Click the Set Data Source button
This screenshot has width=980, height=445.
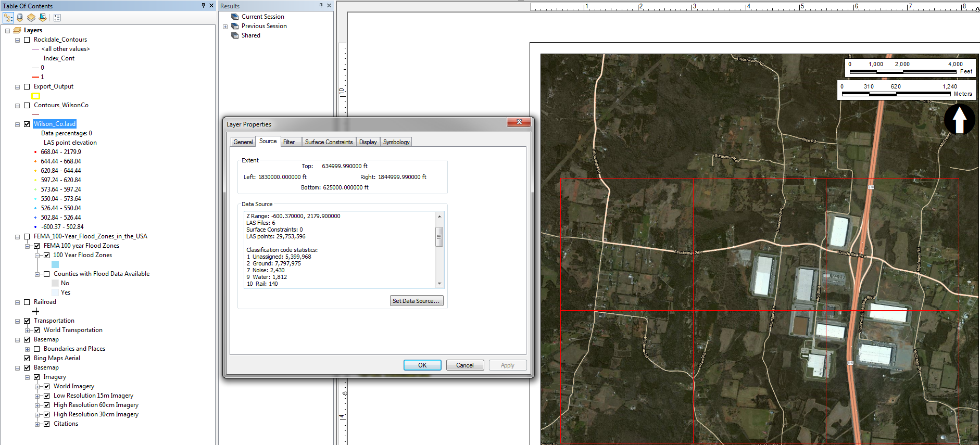tap(417, 301)
